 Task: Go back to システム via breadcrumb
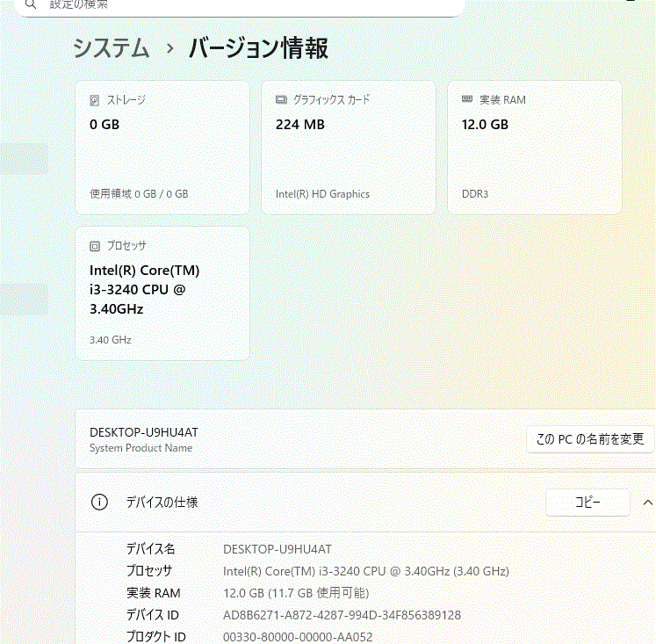click(x=112, y=48)
